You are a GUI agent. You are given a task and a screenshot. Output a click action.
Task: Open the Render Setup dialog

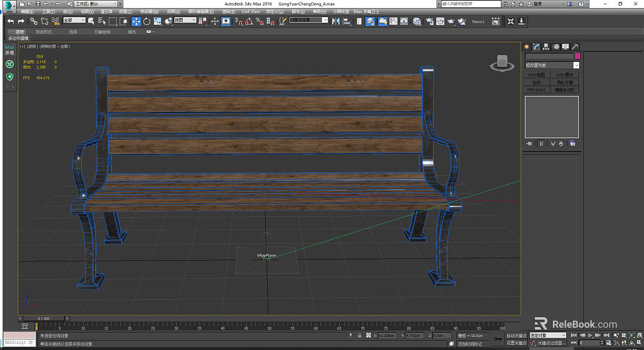tap(430, 21)
